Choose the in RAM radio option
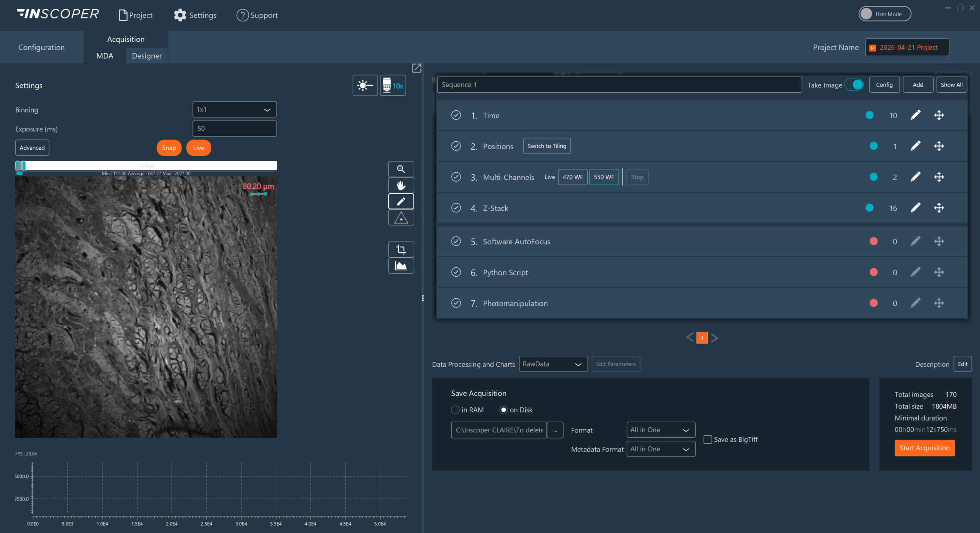The height and width of the screenshot is (533, 980). tap(455, 410)
